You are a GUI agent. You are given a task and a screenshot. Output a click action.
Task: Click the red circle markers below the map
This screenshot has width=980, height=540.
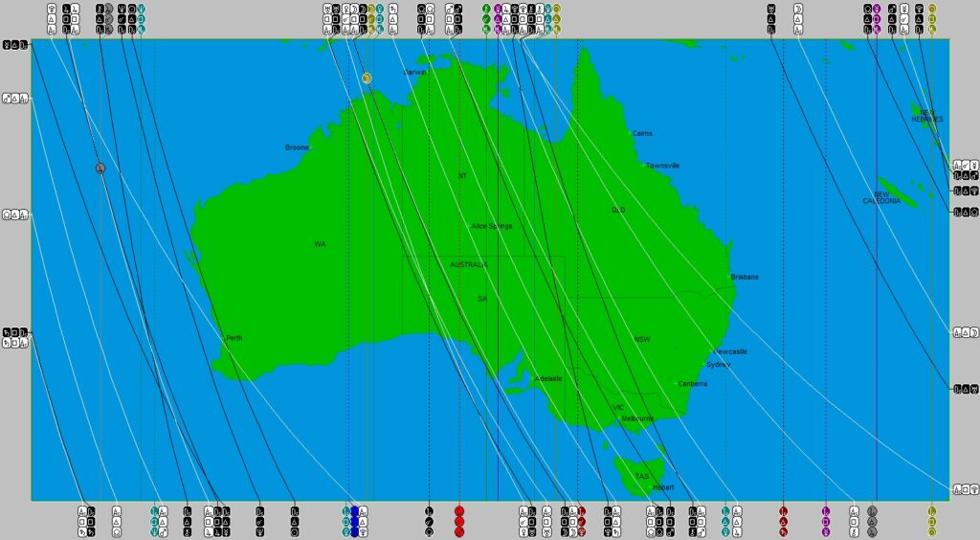pyautogui.click(x=459, y=521)
